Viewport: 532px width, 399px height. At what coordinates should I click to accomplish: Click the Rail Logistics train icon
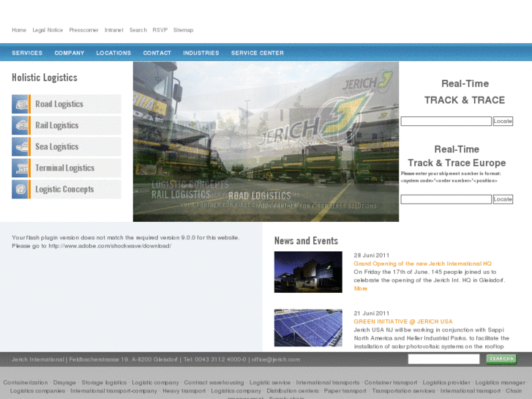(x=20, y=125)
